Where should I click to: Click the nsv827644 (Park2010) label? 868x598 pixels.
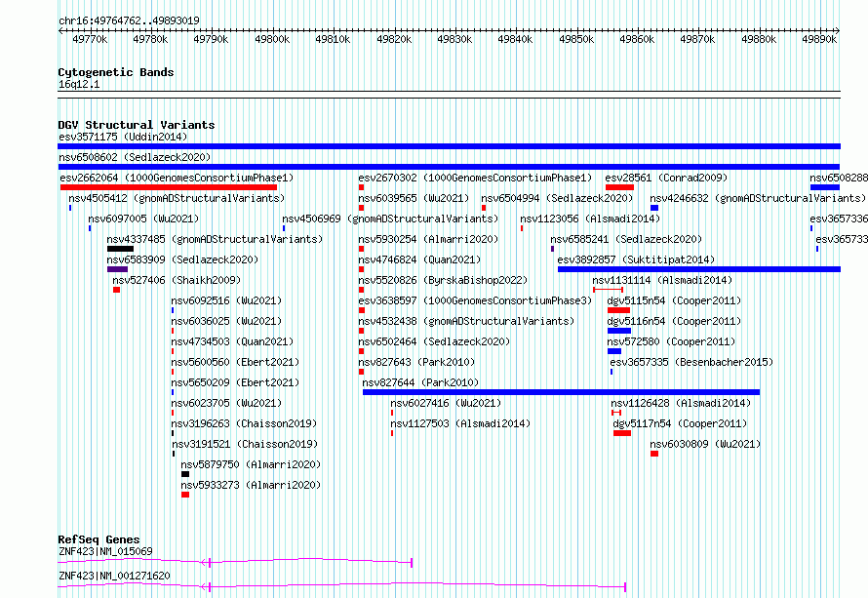(420, 382)
